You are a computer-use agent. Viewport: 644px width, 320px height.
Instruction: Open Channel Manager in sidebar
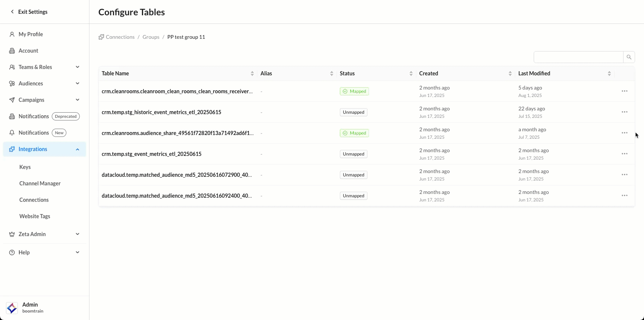(x=40, y=183)
